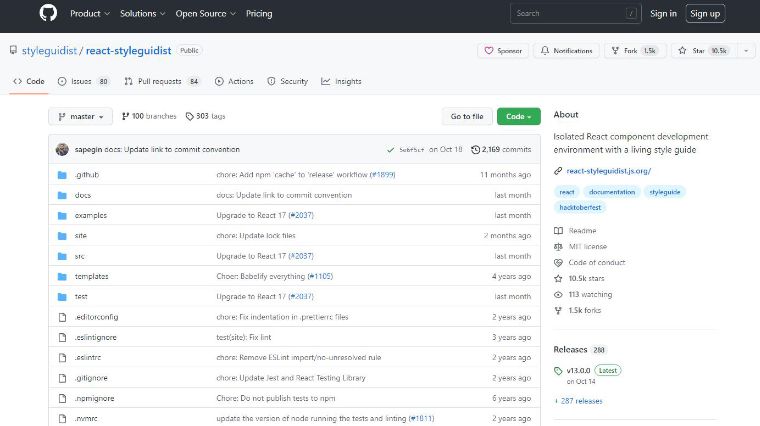
Task: Click the 113 watching eye icon
Action: coord(558,295)
